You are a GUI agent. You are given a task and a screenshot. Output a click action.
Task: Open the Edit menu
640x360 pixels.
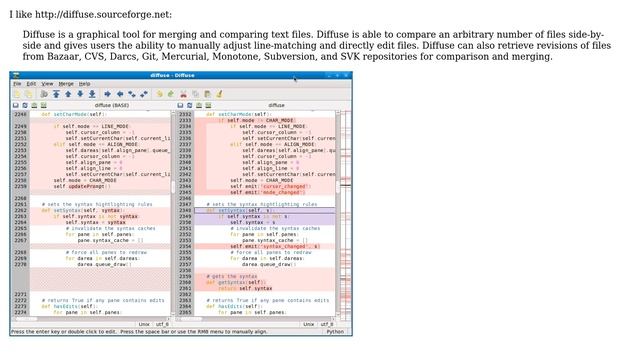click(31, 84)
